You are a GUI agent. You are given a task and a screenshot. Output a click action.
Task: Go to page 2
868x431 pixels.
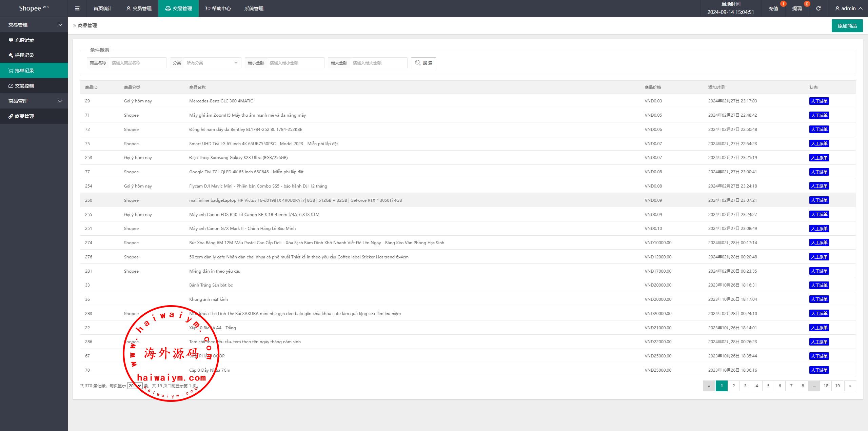click(x=733, y=386)
